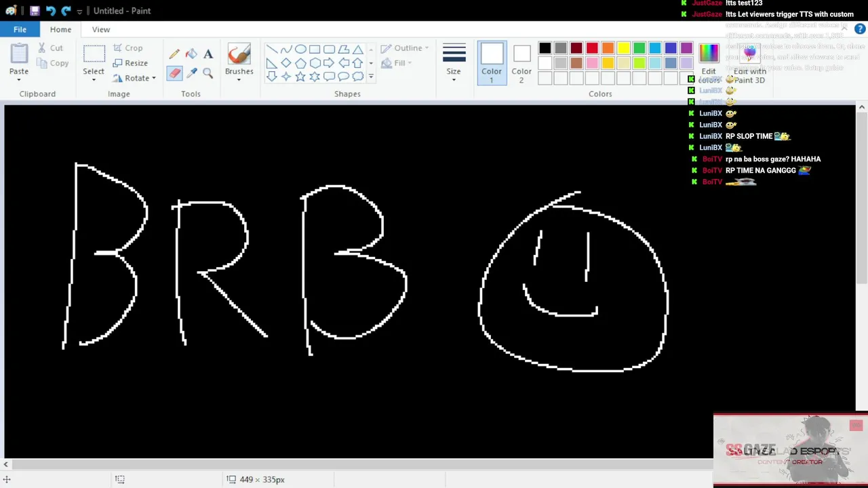Choose the Oval callout shape

(x=343, y=77)
